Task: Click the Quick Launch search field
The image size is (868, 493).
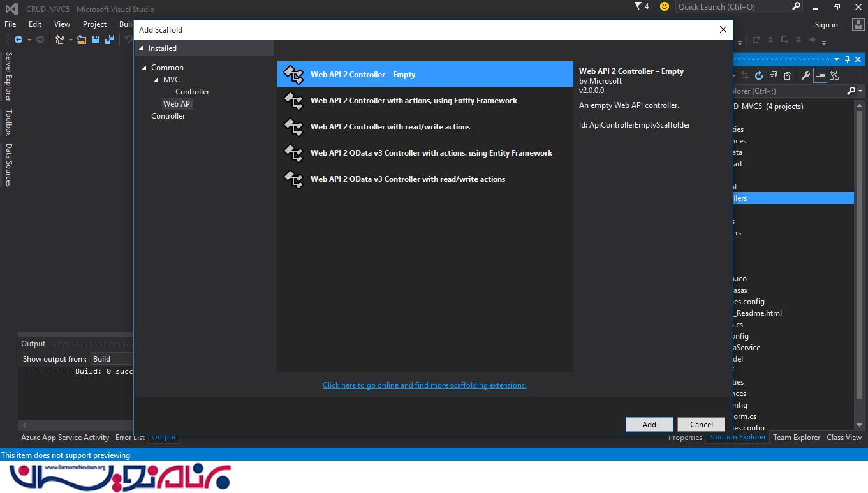Action: pyautogui.click(x=733, y=6)
